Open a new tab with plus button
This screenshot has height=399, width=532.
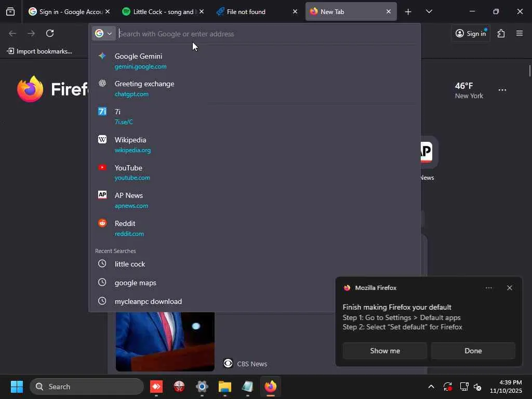pyautogui.click(x=408, y=12)
